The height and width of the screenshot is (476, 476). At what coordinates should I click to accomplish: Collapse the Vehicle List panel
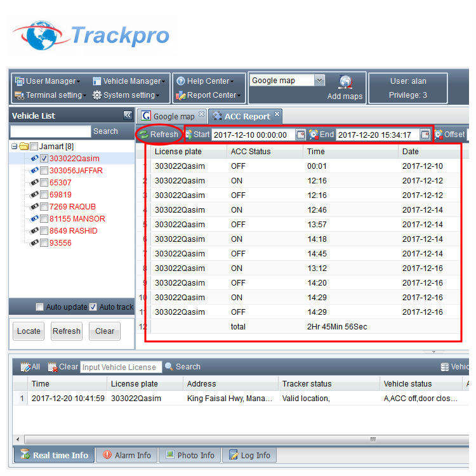pyautogui.click(x=128, y=115)
